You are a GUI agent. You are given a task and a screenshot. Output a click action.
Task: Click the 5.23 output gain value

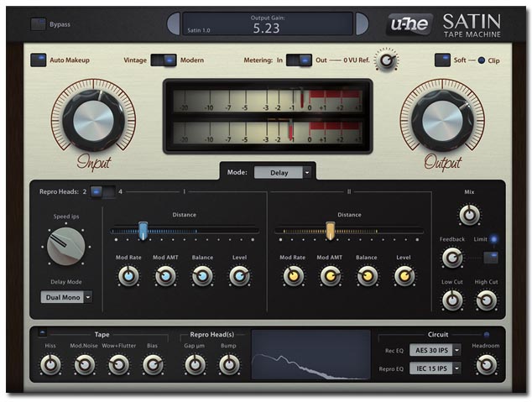tap(266, 29)
